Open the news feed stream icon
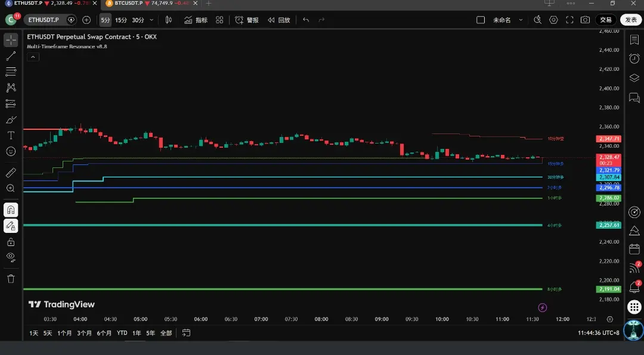 [634, 268]
